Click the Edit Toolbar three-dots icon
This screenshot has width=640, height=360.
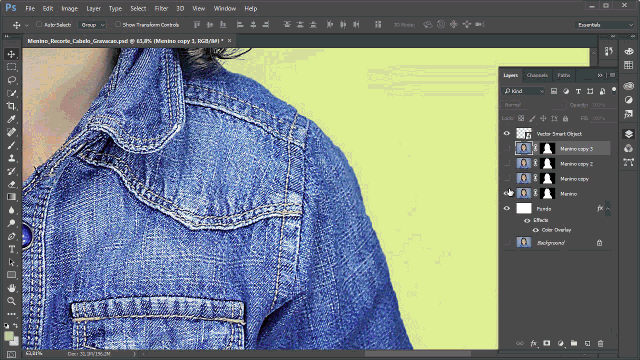[11, 314]
